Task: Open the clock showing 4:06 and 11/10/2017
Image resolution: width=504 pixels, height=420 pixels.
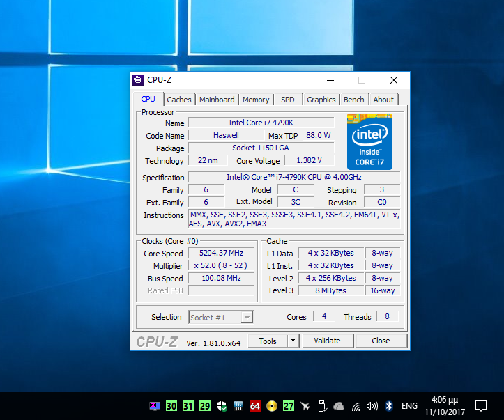Action: pyautogui.click(x=445, y=406)
